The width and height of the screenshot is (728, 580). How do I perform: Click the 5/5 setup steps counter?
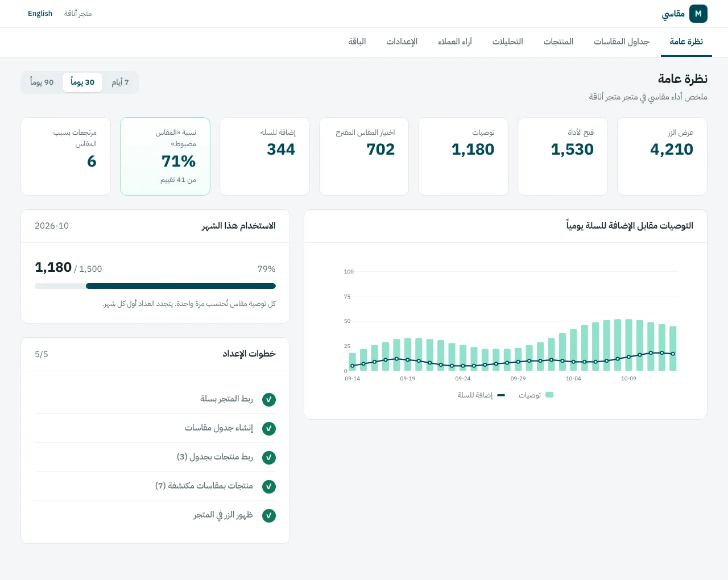42,354
